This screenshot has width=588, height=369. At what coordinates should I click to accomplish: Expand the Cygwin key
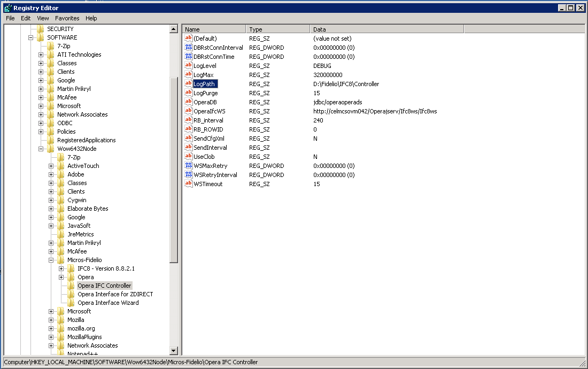51,200
